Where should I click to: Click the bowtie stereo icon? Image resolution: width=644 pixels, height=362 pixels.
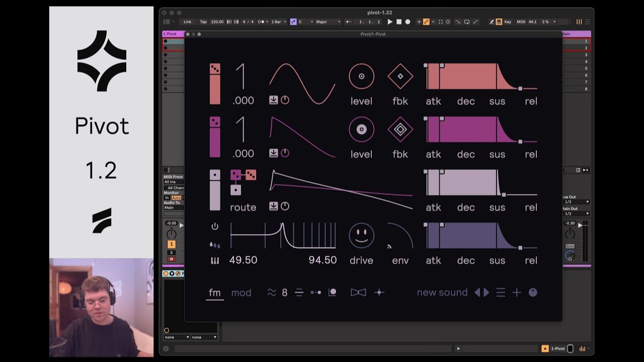tap(358, 293)
